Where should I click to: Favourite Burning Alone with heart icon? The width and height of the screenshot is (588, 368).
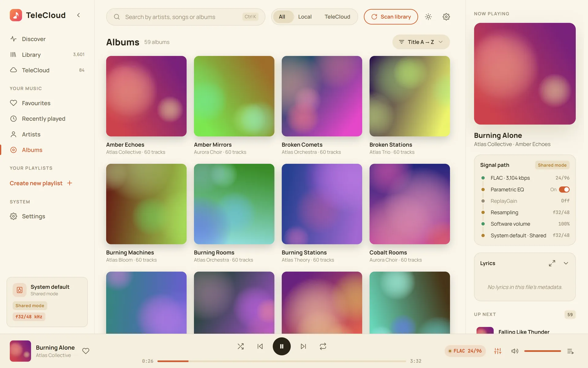[x=86, y=351]
